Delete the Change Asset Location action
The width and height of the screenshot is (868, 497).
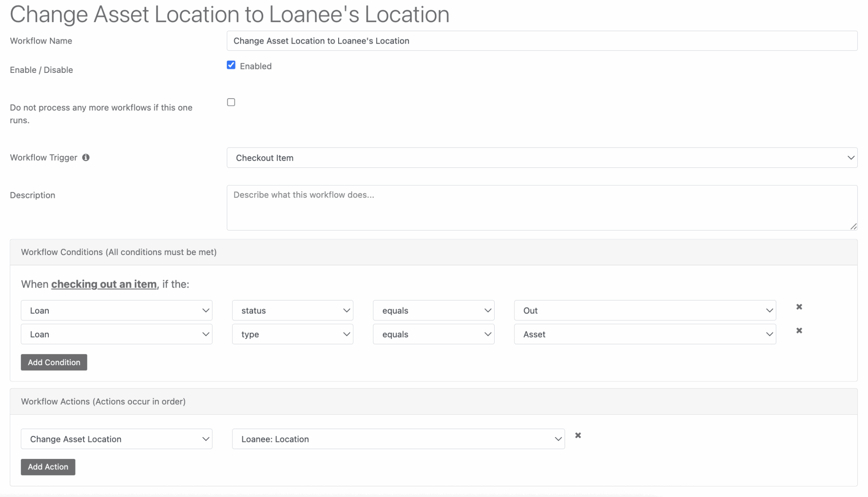578,435
